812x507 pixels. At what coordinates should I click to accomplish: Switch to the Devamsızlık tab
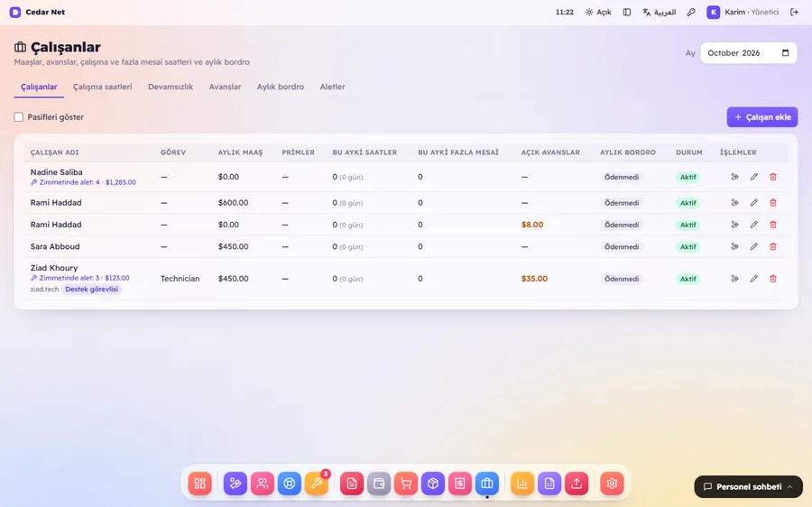tap(171, 87)
